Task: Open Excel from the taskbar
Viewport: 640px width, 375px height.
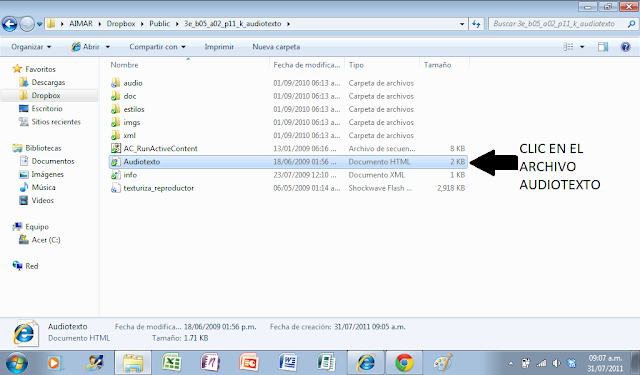Action: (x=171, y=362)
